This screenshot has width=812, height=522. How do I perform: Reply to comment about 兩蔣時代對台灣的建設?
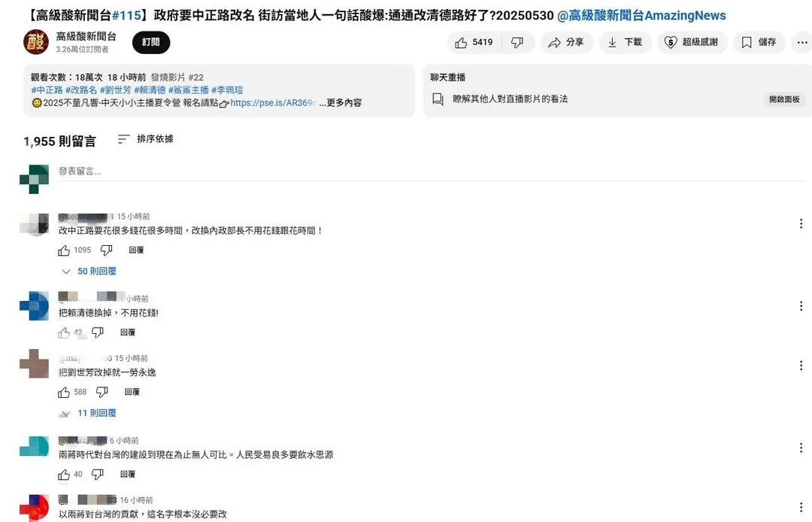click(127, 475)
